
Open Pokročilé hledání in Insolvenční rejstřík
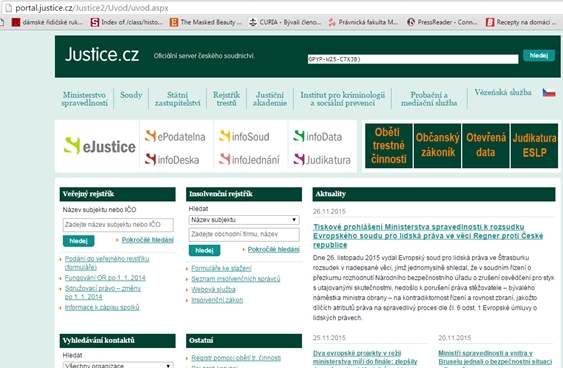[274, 249]
